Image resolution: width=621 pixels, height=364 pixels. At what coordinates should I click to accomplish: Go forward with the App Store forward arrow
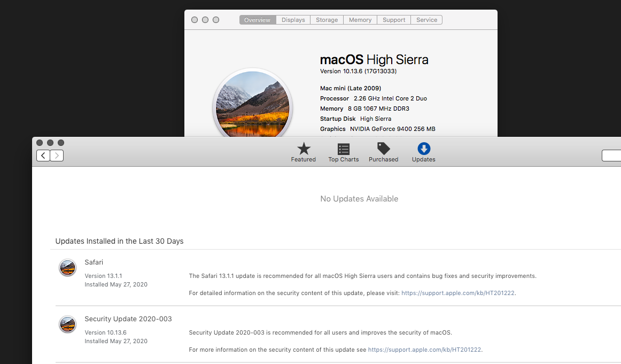point(57,156)
